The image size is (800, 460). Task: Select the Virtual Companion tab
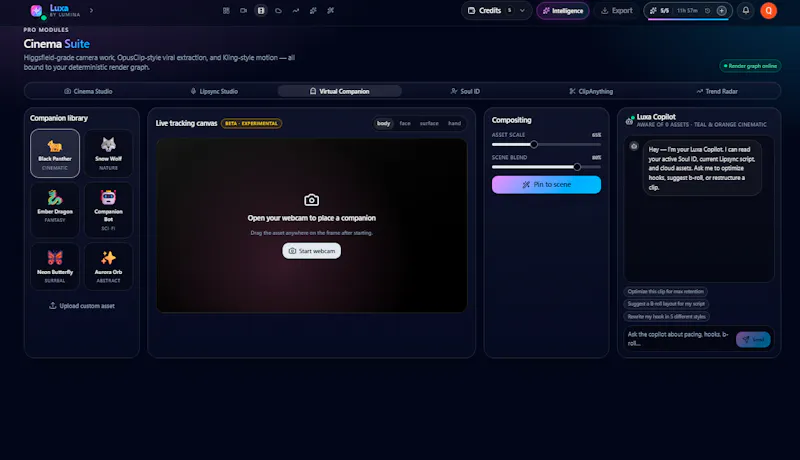(339, 91)
